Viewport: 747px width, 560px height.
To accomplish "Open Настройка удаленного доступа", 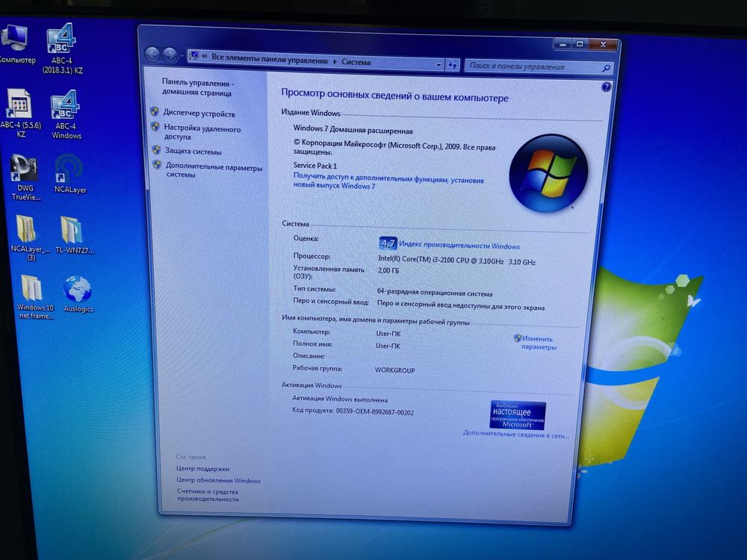I will 202,132.
